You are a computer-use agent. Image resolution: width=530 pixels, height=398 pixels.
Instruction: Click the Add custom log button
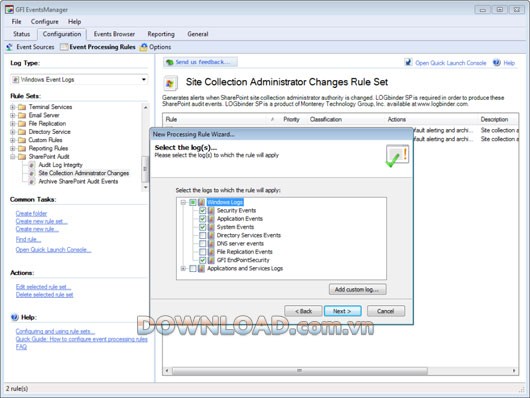point(358,289)
